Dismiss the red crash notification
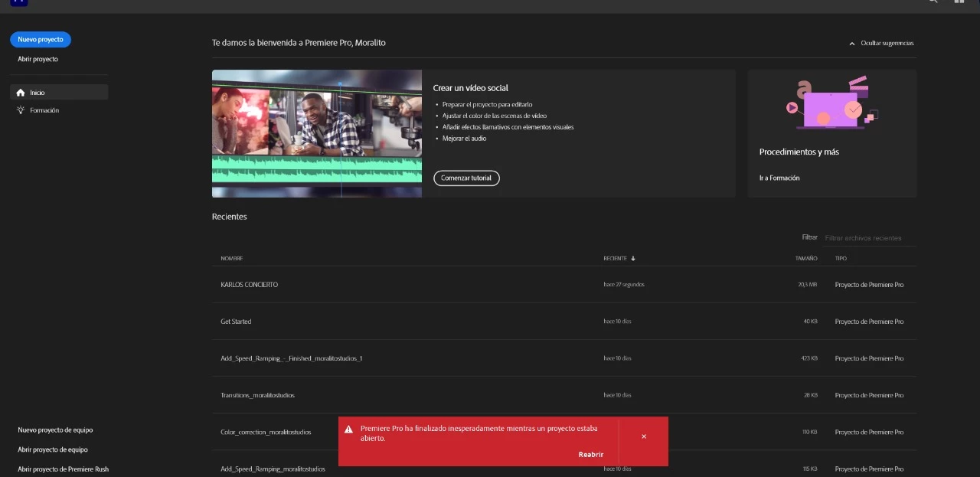Image resolution: width=980 pixels, height=477 pixels. coord(644,436)
